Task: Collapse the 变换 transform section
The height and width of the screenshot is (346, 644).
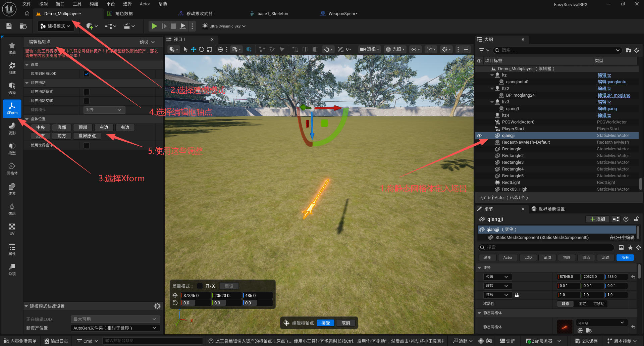Action: (x=479, y=268)
